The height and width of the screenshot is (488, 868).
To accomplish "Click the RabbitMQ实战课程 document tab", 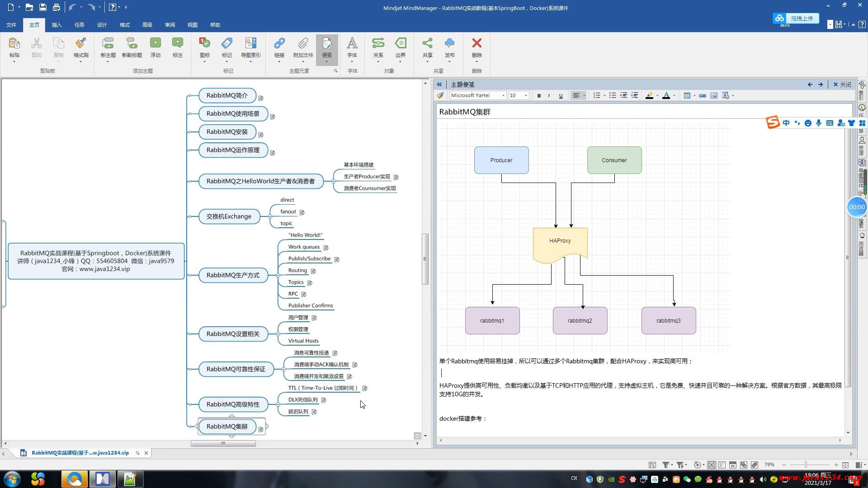I will (x=80, y=453).
